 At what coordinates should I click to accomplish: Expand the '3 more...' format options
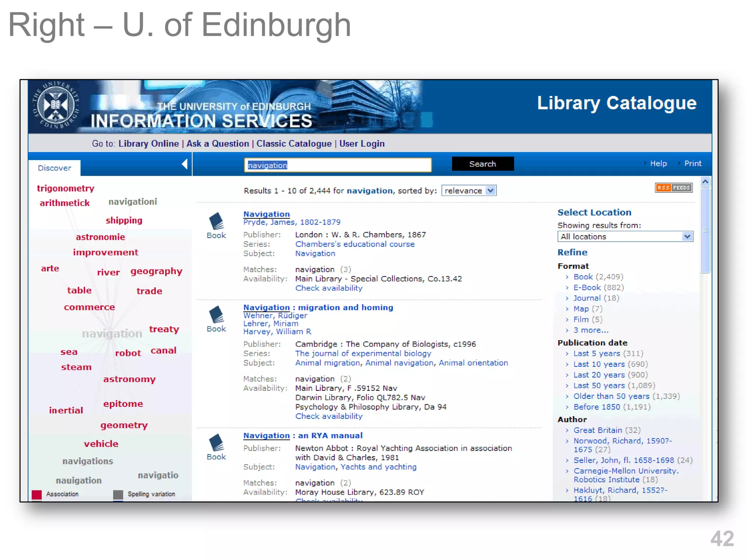(x=591, y=330)
